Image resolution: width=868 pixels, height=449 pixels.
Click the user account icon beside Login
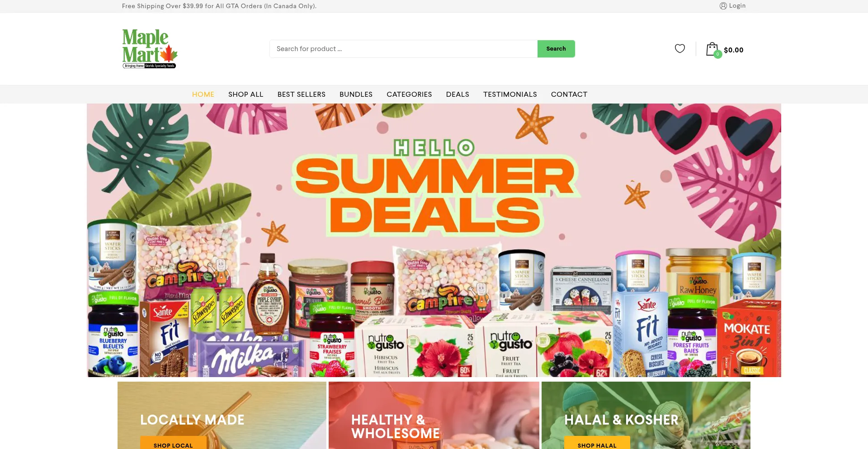pyautogui.click(x=723, y=6)
